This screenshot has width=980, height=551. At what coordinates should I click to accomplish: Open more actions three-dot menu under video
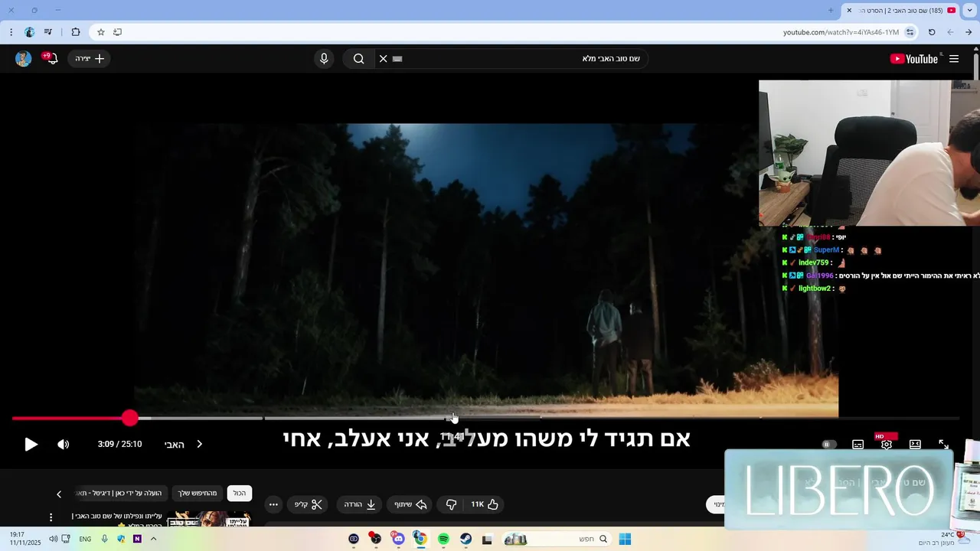pyautogui.click(x=273, y=504)
